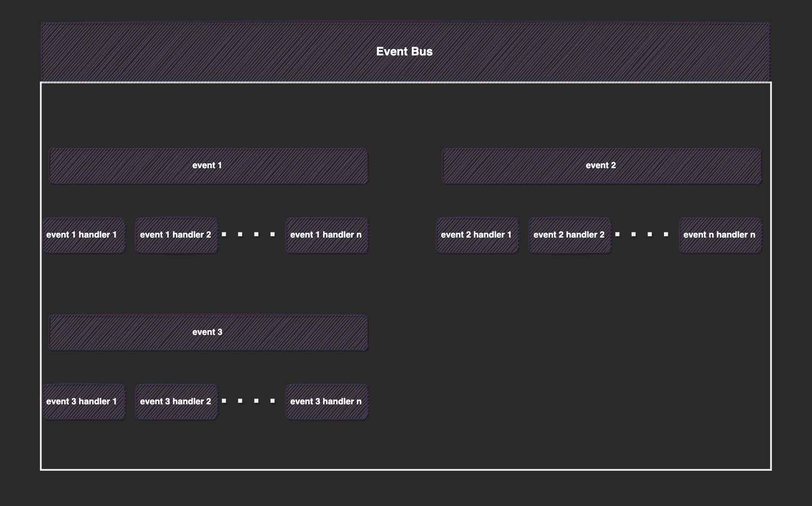Select the event 2 handler 1 node

(x=477, y=235)
